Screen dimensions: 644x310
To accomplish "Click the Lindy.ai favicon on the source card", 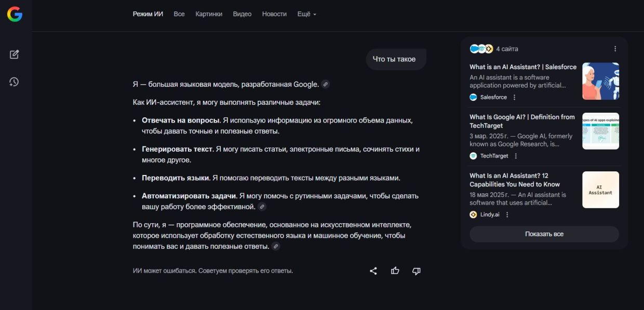I will [x=473, y=214].
